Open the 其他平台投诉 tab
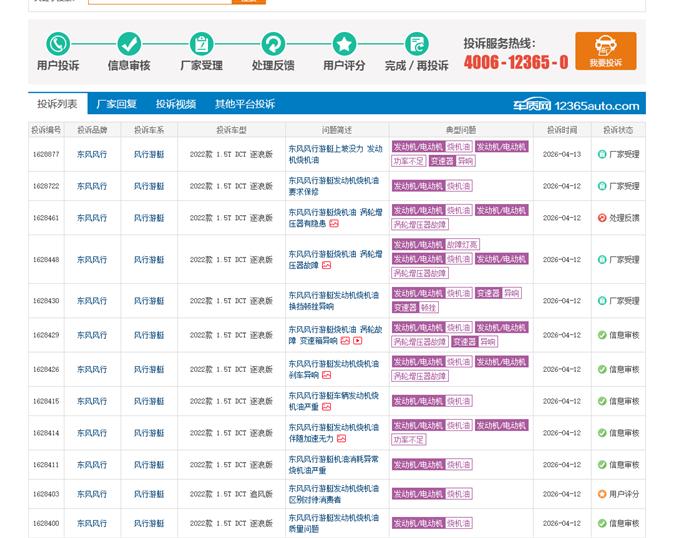The width and height of the screenshot is (700, 538). (244, 104)
